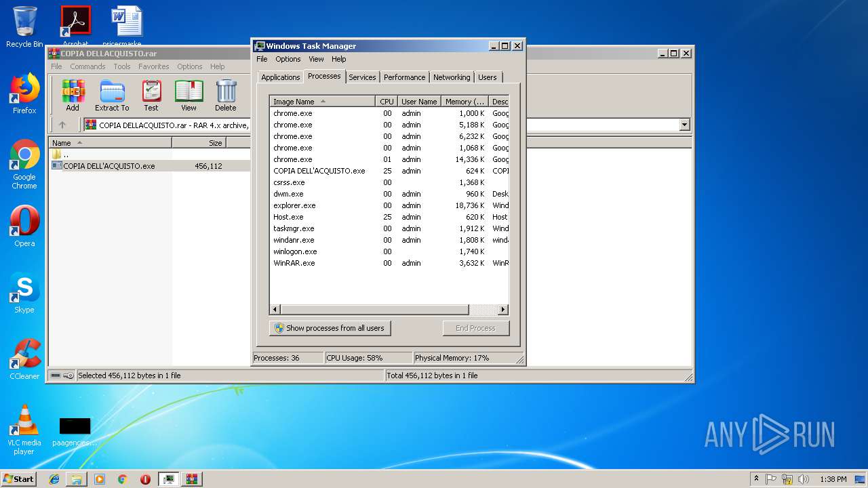The width and height of the screenshot is (868, 488).
Task: Open Recycle Bin desktop icon
Action: point(24,27)
